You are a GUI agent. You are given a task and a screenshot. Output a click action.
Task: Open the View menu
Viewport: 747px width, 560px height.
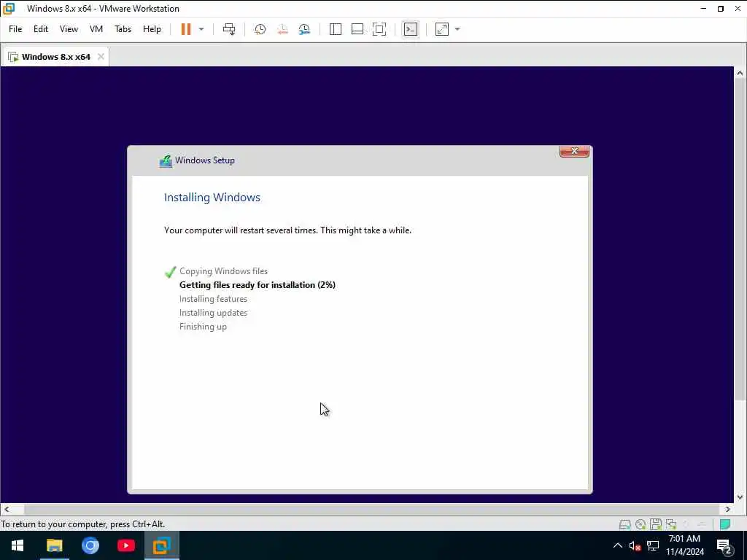69,29
